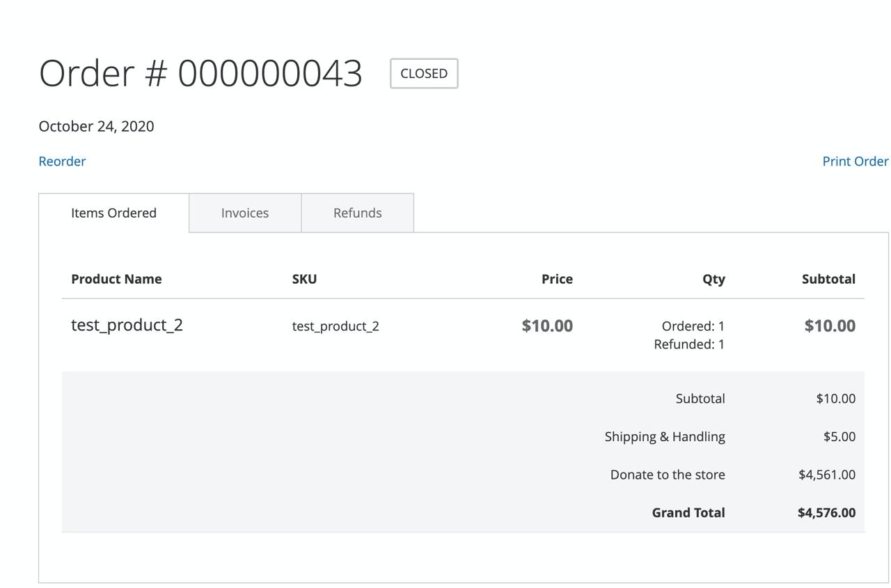Click the test_product_2 value in SKU column
This screenshot has height=588, width=891.
pos(336,326)
